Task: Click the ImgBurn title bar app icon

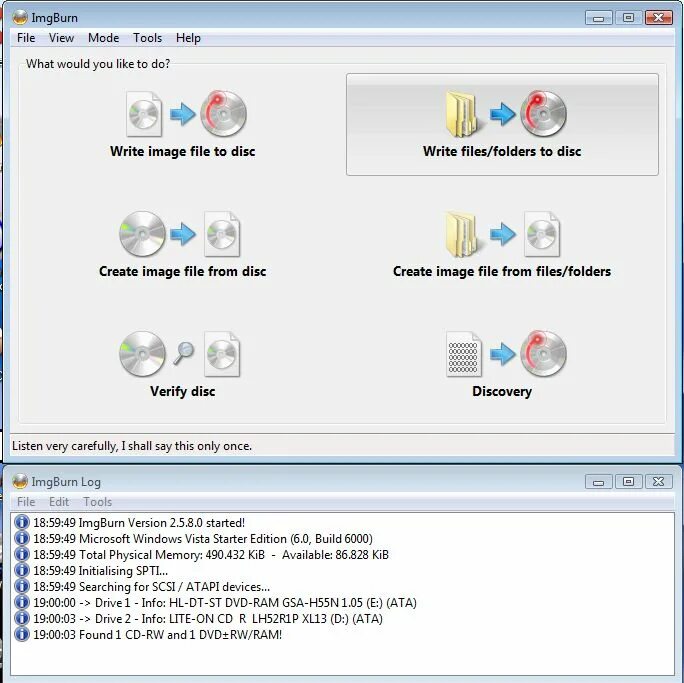Action: [x=20, y=17]
